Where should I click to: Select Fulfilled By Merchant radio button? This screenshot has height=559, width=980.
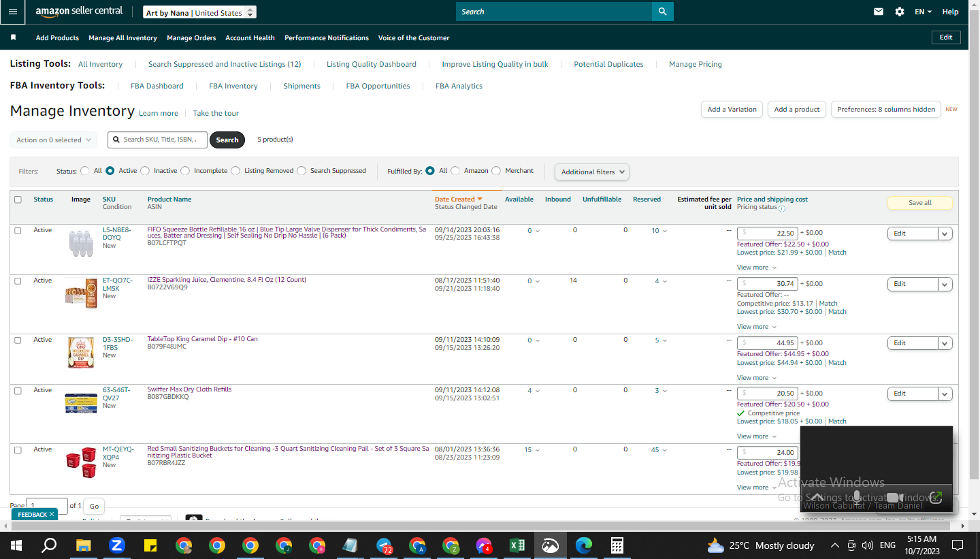(496, 171)
